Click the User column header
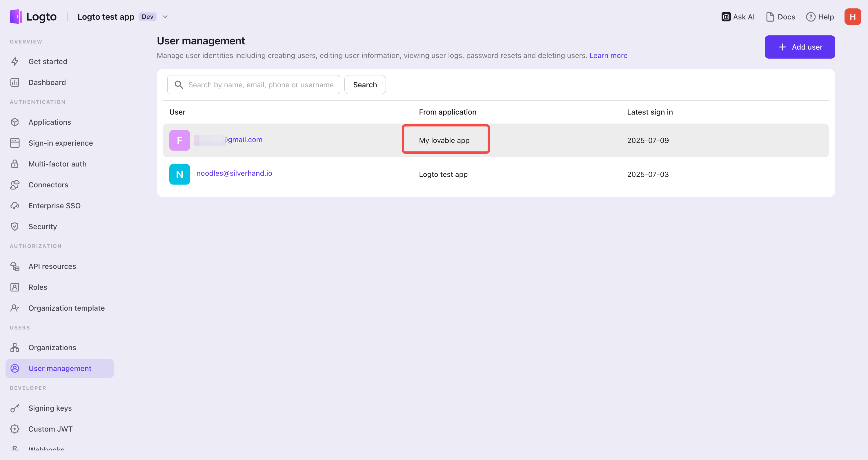The image size is (868, 460). tap(177, 112)
